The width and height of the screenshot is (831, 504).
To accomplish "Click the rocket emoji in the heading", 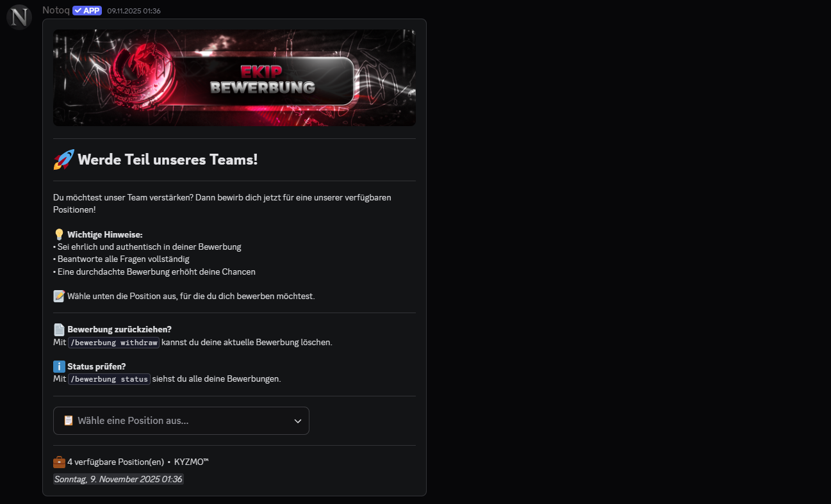I will [x=63, y=159].
